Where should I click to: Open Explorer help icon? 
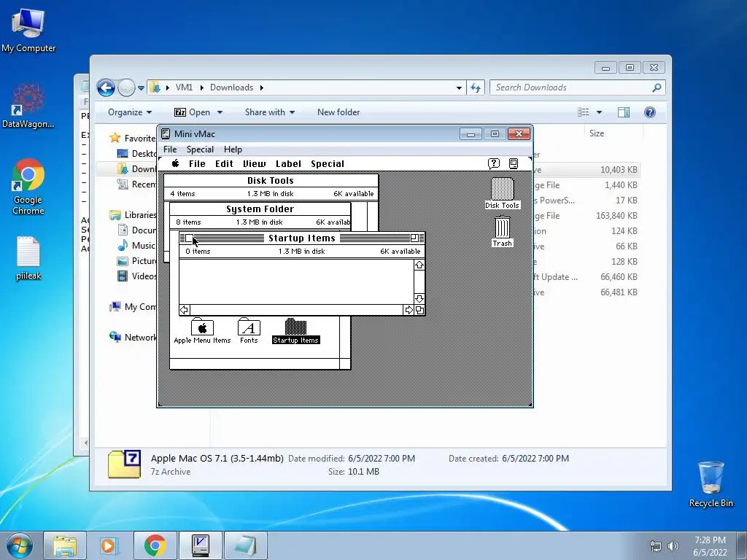pyautogui.click(x=650, y=112)
